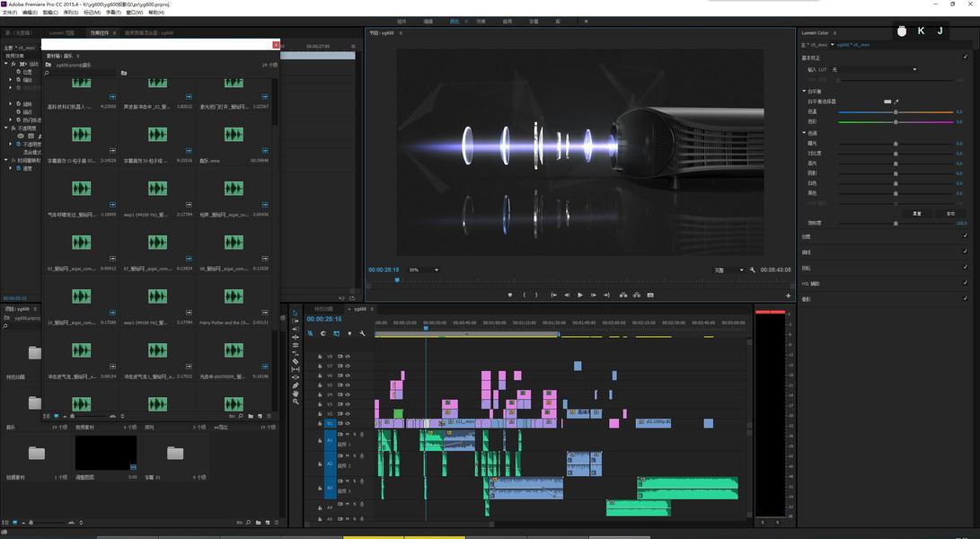
Task: Select the Slip tool
Action: (x=295, y=369)
